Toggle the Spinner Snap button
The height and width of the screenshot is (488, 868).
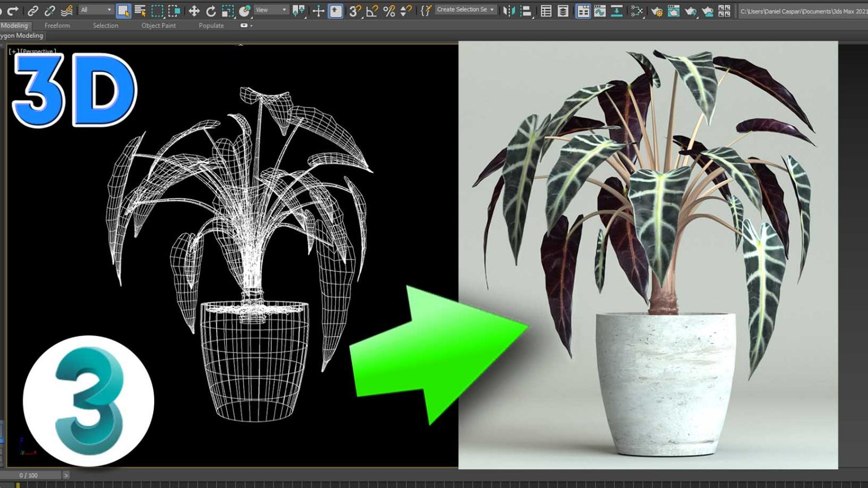tap(406, 10)
